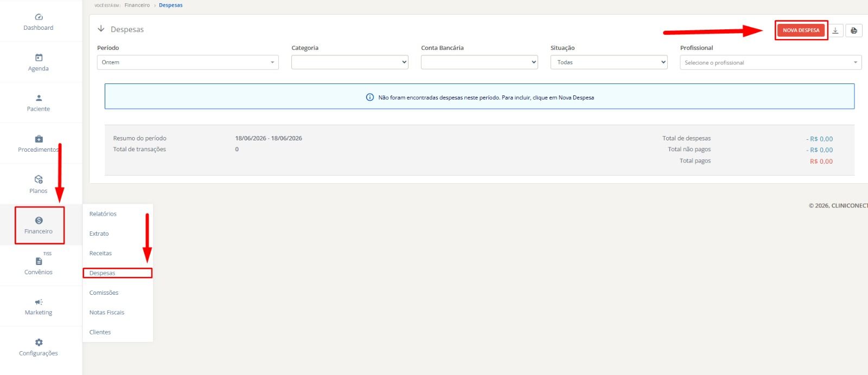868x375 pixels.
Task: Click the Convênios sidebar label
Action: [x=39, y=272]
